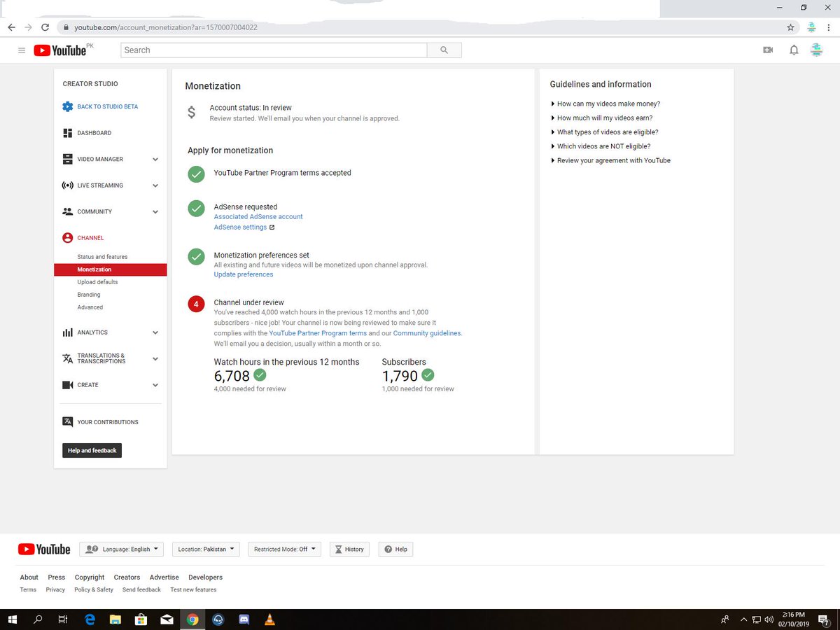Open Discord from the taskbar
This screenshot has height=630, width=840.
(x=244, y=619)
